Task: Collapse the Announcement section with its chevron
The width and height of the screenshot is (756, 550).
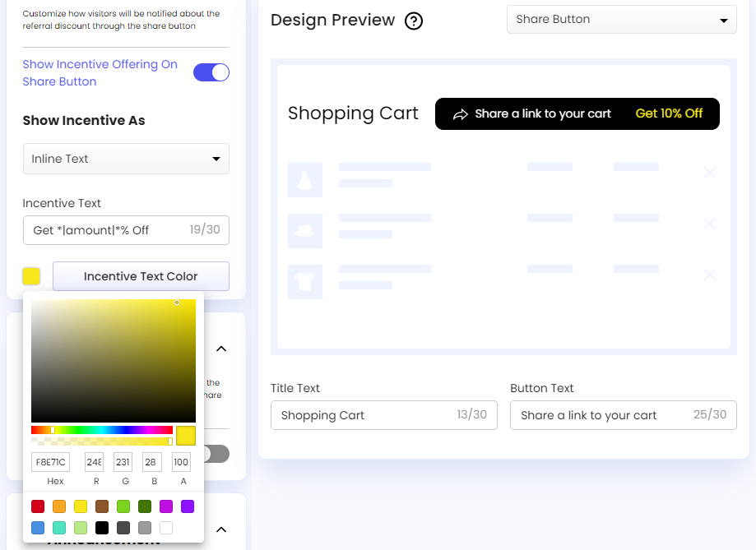Action: tap(220, 531)
